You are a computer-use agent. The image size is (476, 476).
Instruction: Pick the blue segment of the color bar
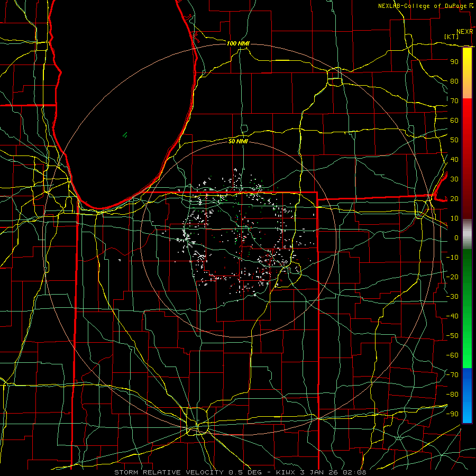click(x=467, y=396)
